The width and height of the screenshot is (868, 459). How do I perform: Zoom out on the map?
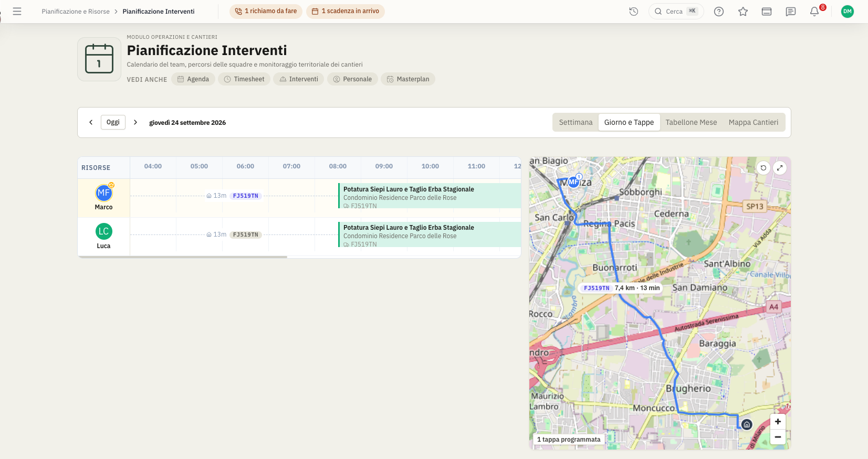(x=778, y=437)
